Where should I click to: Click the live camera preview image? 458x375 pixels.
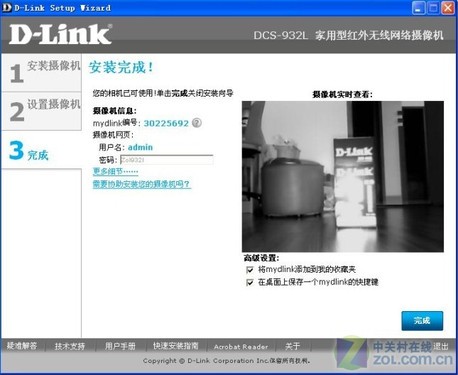(x=343, y=176)
